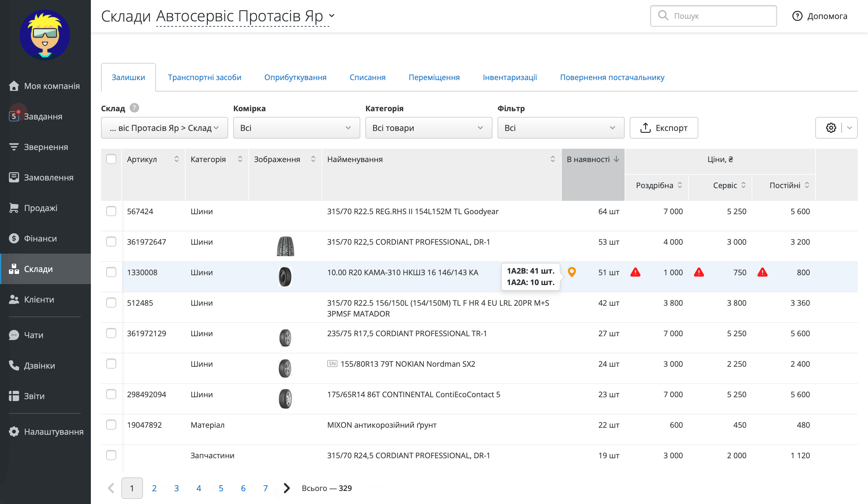Switch to Списання tab
The width and height of the screenshot is (868, 504).
pyautogui.click(x=368, y=77)
